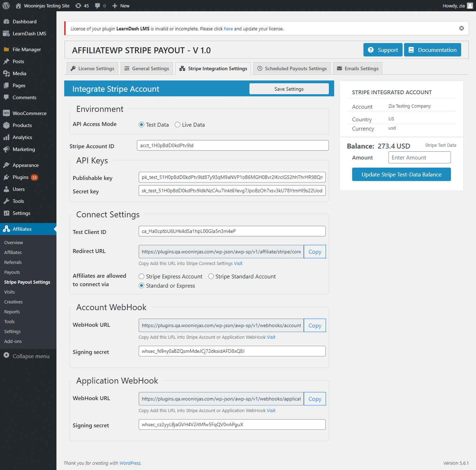Click the WordPress footer link

(x=130, y=463)
